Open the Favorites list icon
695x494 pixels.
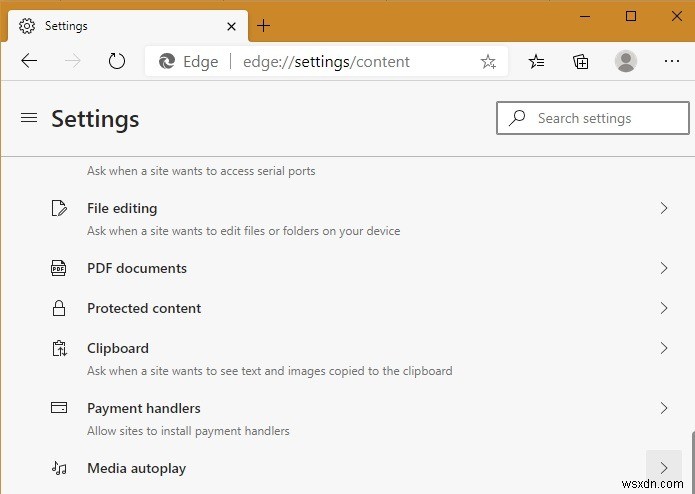tap(537, 62)
